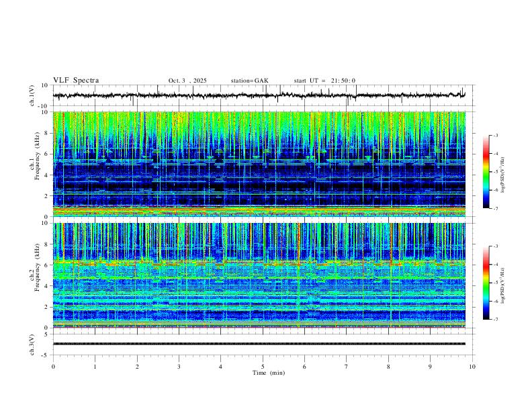Click the 'ch.3(V)' axis label
The height and width of the screenshot is (411, 532).
[x=32, y=345]
